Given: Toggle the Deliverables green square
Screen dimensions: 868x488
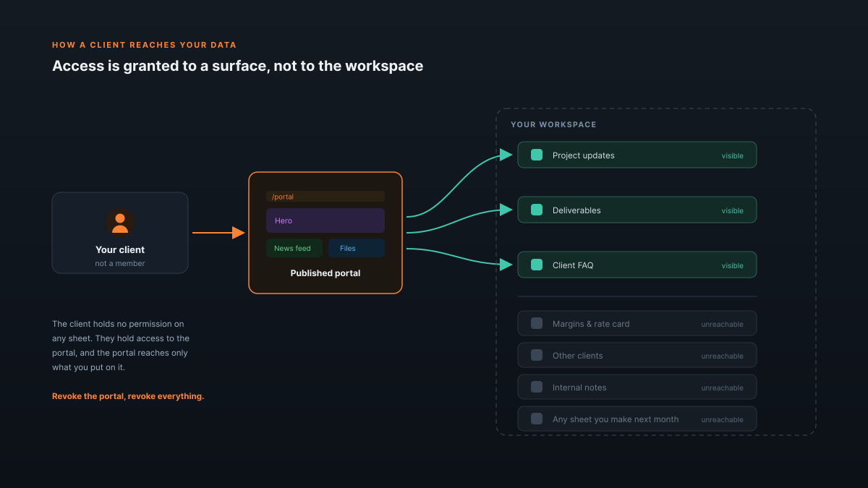Looking at the screenshot, I should pyautogui.click(x=537, y=210).
